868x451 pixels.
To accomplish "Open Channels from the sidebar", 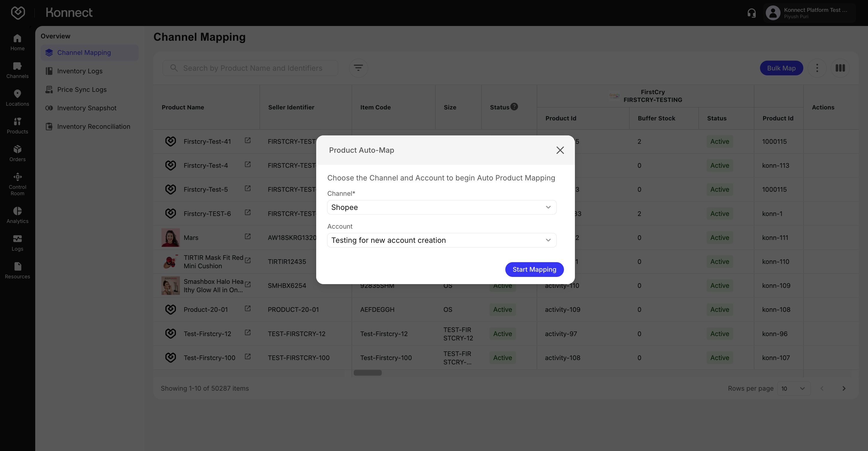I will point(18,70).
